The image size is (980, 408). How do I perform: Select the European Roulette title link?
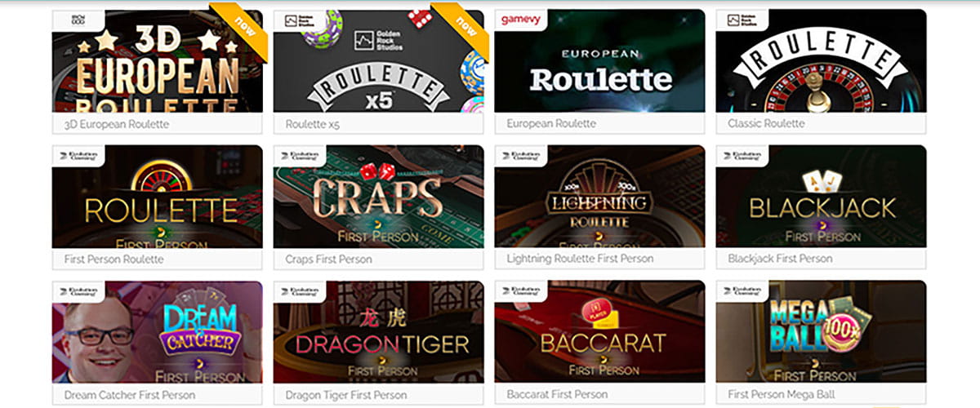[551, 123]
